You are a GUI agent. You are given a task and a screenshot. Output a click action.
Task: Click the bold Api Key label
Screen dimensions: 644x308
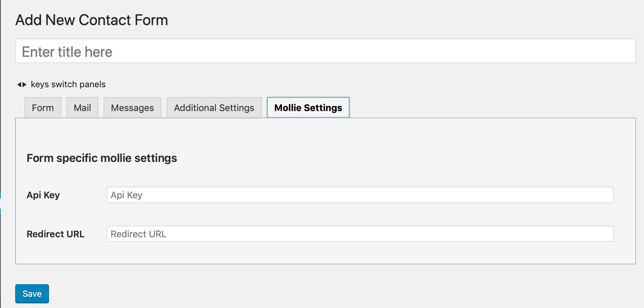[43, 195]
